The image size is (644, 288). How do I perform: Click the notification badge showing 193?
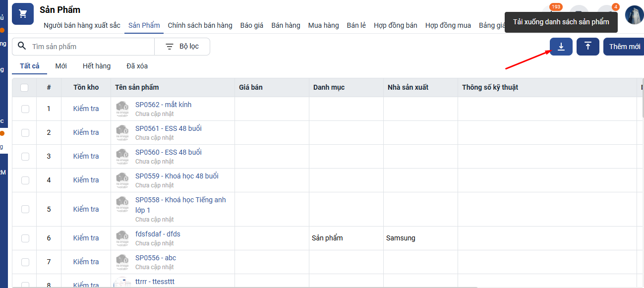(x=556, y=7)
